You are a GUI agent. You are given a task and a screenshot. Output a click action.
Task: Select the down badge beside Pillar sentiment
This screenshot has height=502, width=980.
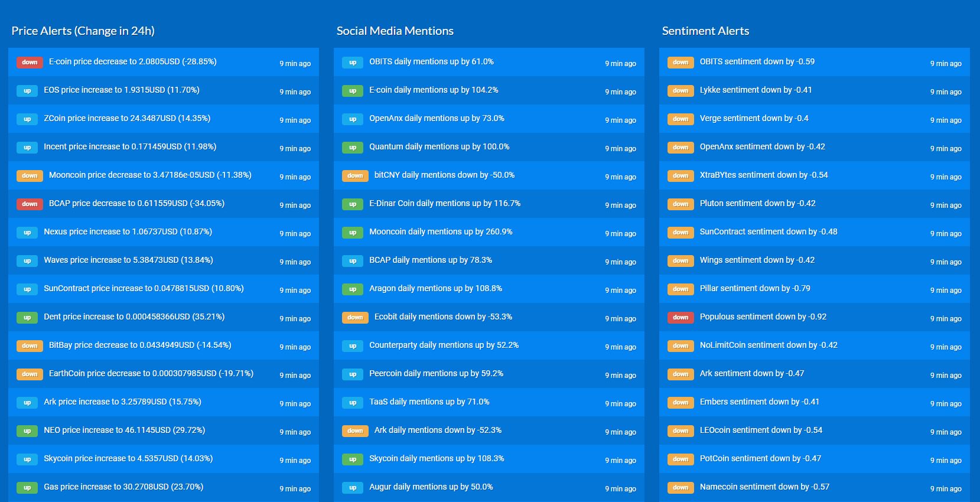click(681, 289)
